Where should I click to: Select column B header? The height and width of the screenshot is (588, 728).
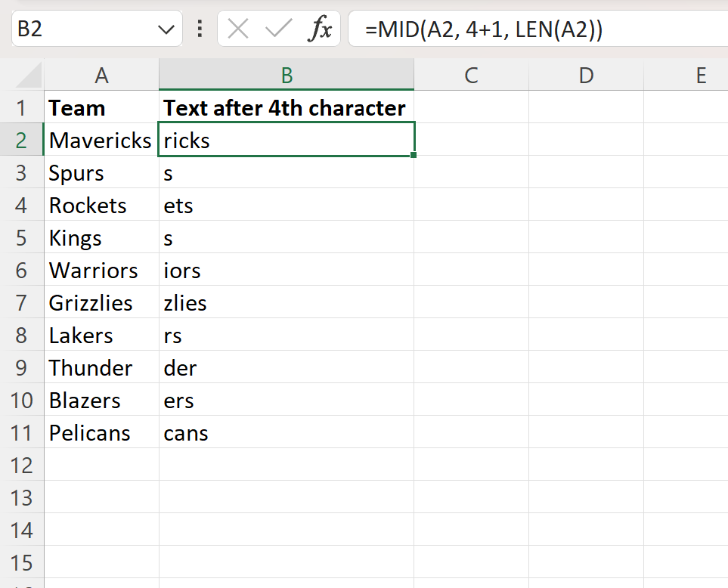point(287,75)
